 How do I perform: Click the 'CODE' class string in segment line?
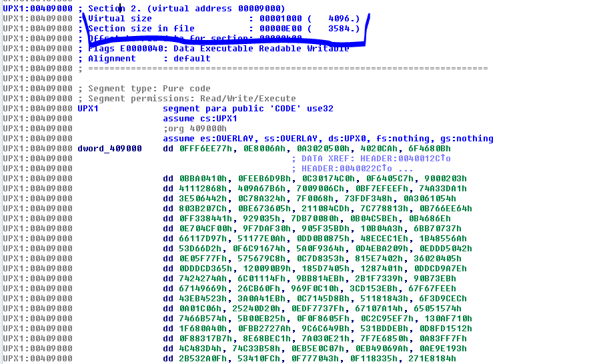(288, 109)
